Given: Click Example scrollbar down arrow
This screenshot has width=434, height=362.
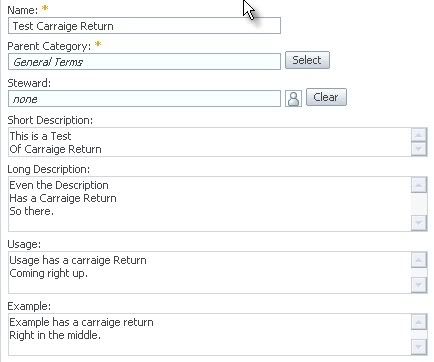Looking at the screenshot, I should 419,347.
